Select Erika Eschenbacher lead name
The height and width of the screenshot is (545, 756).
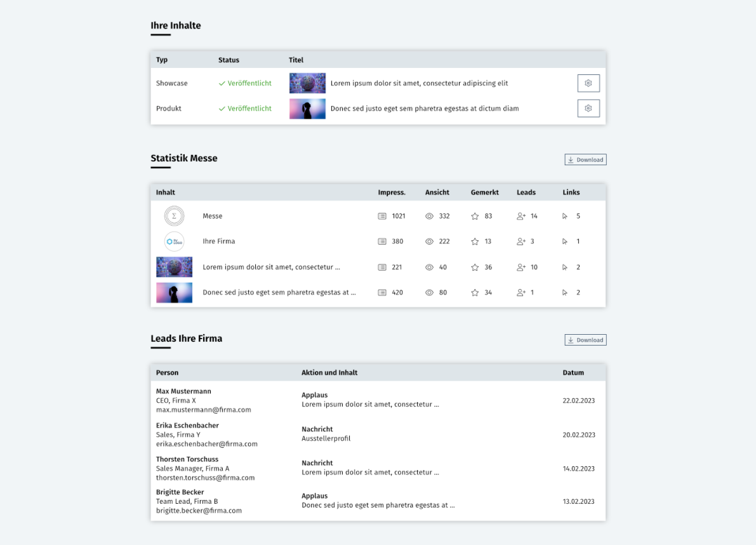click(x=187, y=426)
